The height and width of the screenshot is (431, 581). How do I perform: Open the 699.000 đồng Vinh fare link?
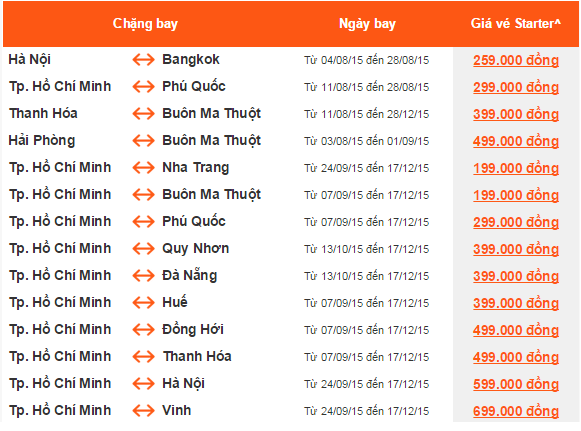pyautogui.click(x=516, y=411)
